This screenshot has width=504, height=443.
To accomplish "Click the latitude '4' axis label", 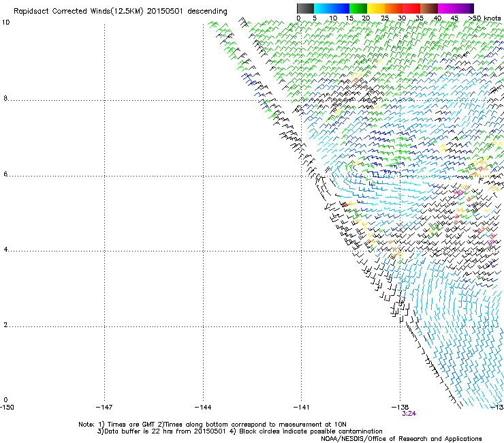I will click(5, 249).
